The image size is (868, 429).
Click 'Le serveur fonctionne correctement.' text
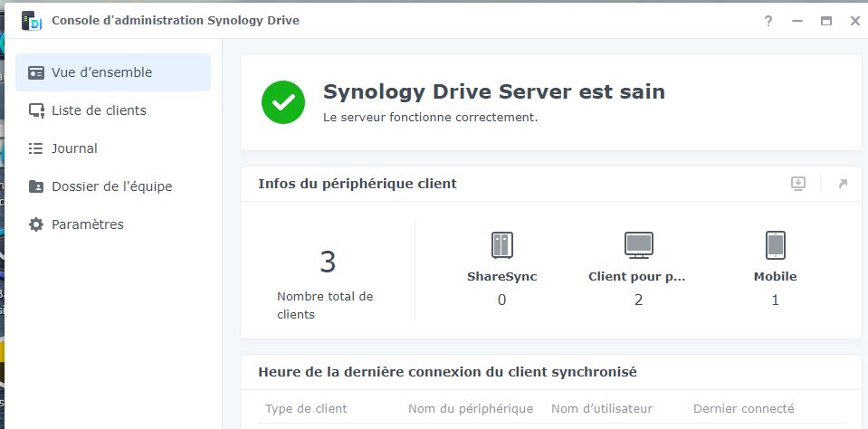[x=430, y=118]
